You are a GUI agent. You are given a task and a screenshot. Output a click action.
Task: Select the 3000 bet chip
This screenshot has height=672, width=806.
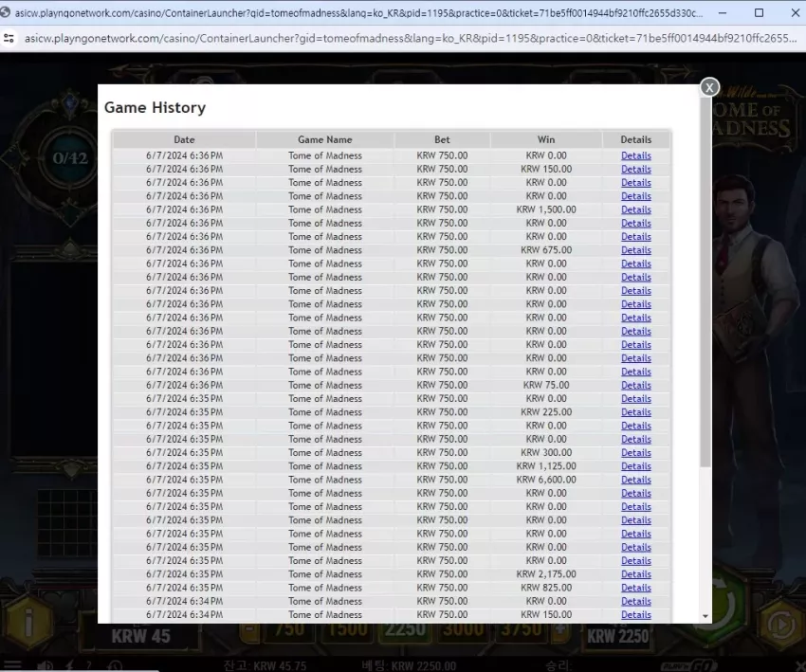tap(463, 631)
